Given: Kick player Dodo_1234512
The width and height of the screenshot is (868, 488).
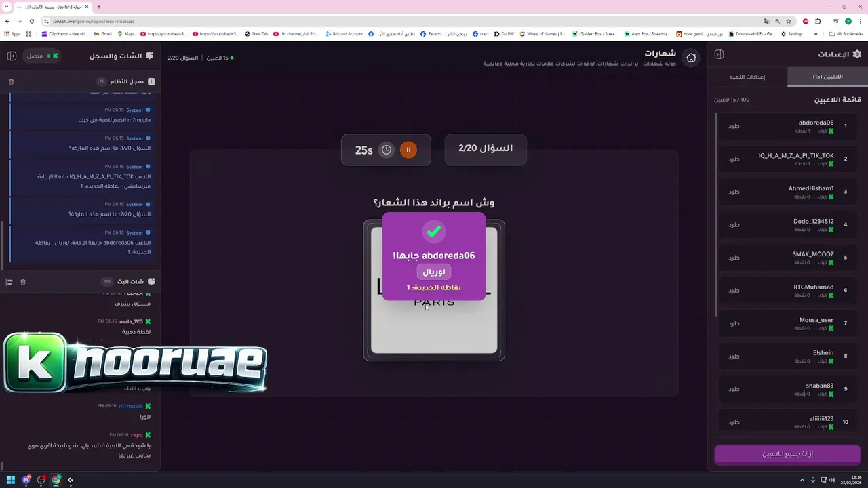Looking at the screenshot, I should coord(734,224).
